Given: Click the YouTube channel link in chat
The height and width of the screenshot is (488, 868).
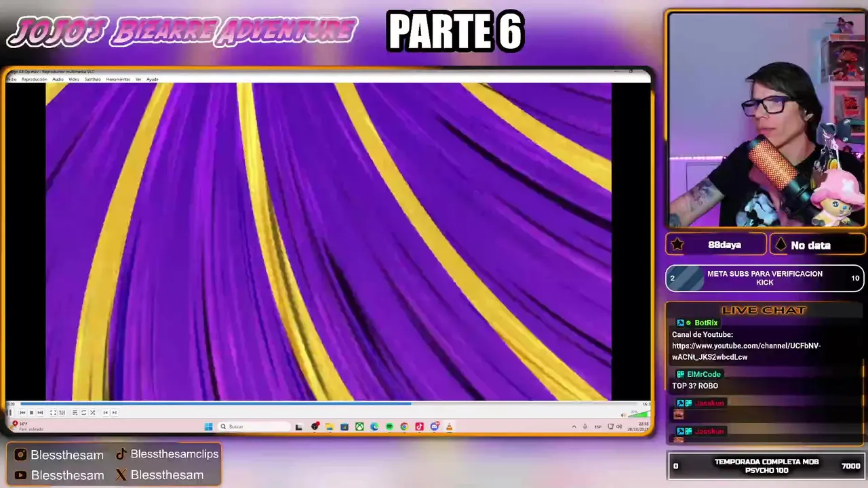Looking at the screenshot, I should pos(746,351).
